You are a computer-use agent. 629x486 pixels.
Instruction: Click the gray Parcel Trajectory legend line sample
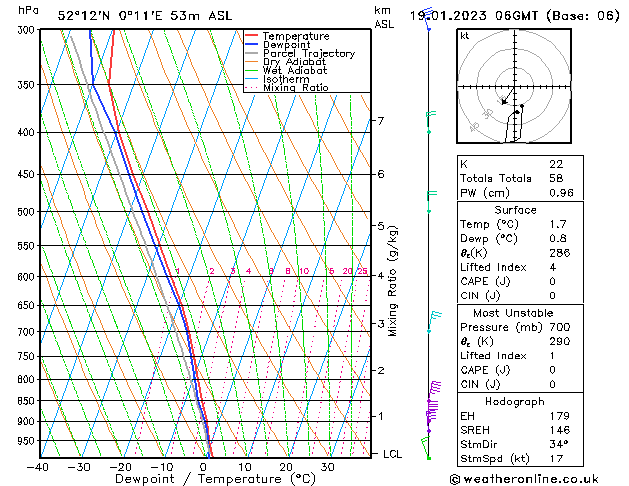pos(252,53)
